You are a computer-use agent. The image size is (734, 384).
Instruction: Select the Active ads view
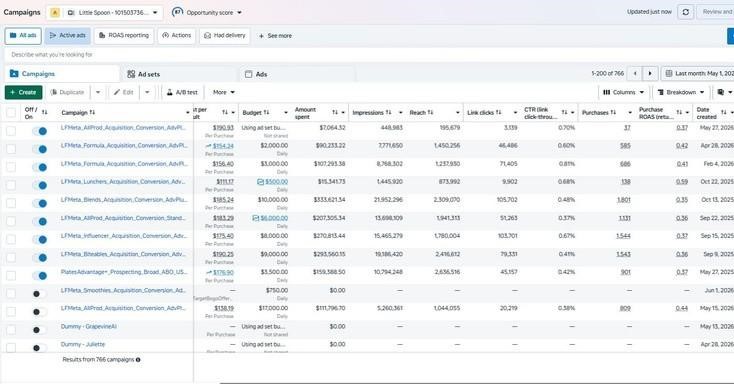pyautogui.click(x=68, y=36)
